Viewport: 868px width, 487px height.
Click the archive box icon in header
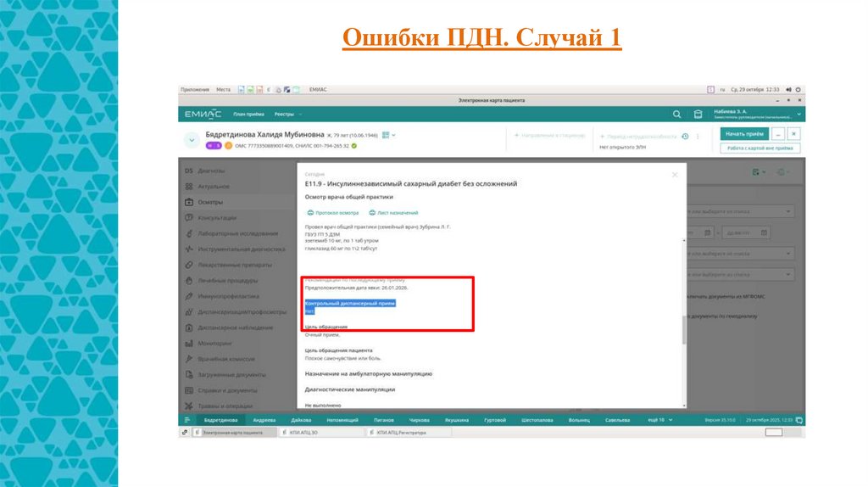698,115
